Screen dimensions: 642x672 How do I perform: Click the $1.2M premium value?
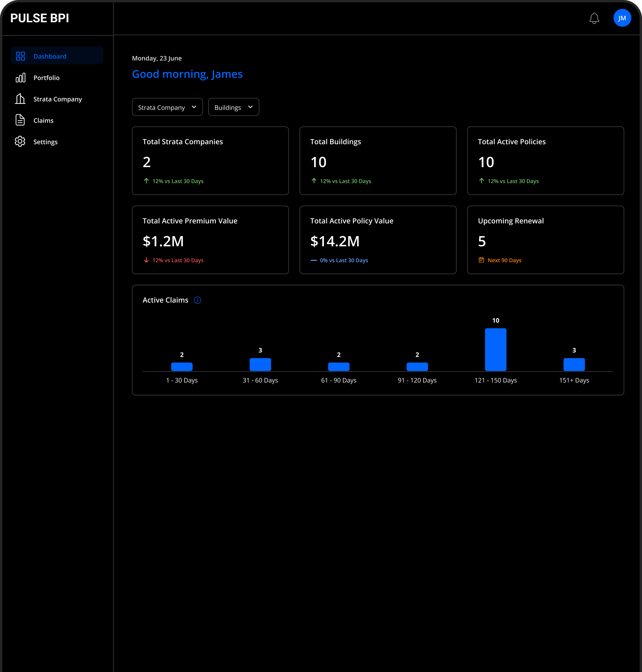pos(163,241)
